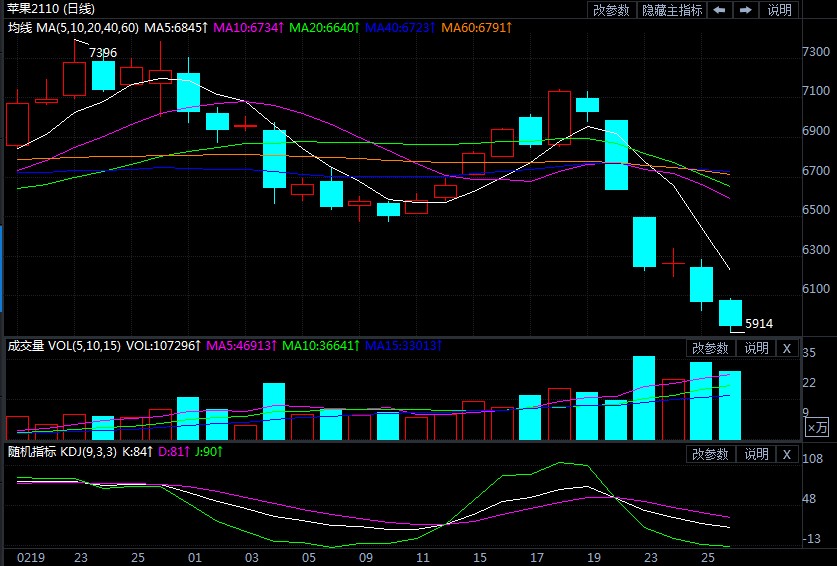
Task: Open 改参数 for the volume panel
Action: (711, 348)
